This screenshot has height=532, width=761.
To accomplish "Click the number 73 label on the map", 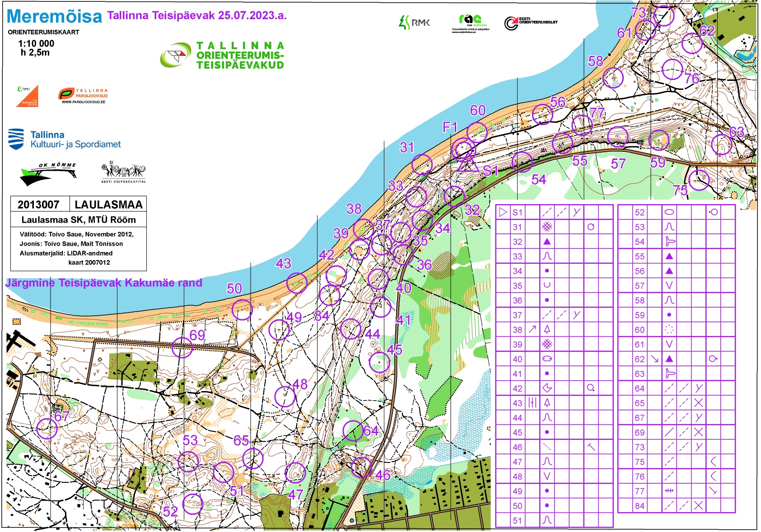I will (638, 12).
